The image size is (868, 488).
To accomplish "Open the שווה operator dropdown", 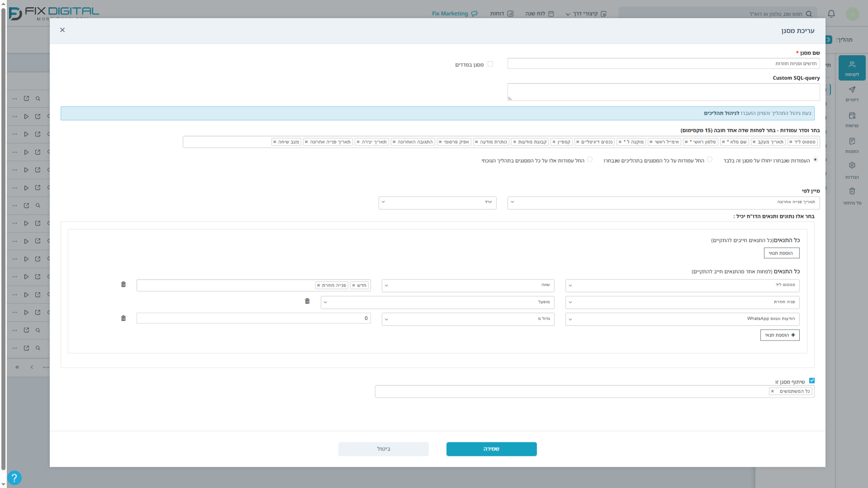I will [468, 285].
